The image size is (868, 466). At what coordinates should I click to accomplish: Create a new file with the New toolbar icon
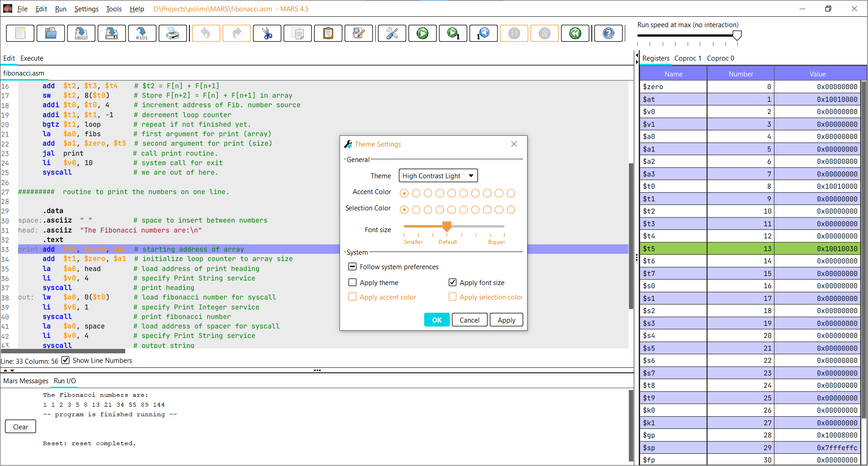(20, 33)
